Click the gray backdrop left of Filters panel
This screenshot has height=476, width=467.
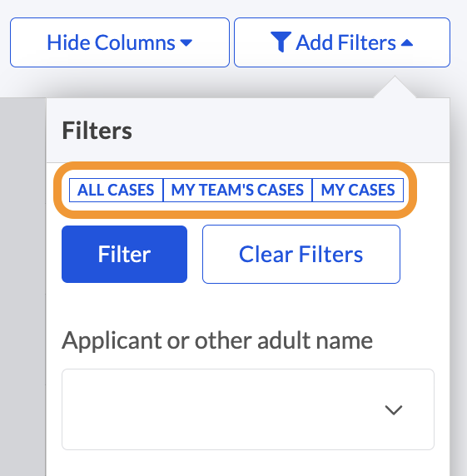(x=22, y=285)
